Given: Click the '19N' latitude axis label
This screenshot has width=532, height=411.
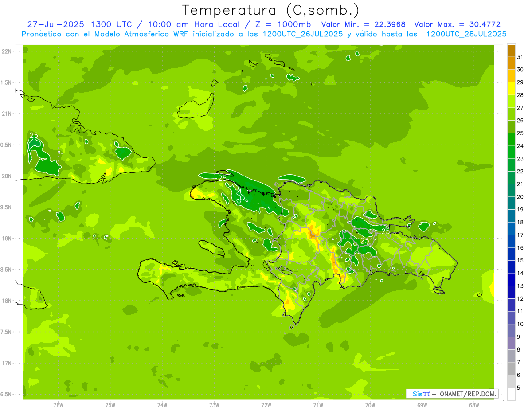Looking at the screenshot, I should (x=7, y=238).
